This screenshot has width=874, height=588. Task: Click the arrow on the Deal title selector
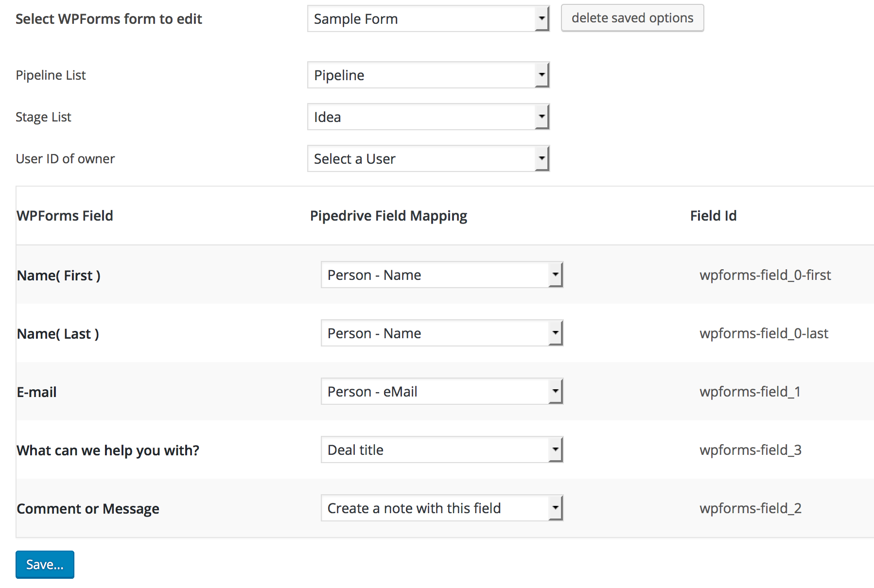click(x=556, y=450)
